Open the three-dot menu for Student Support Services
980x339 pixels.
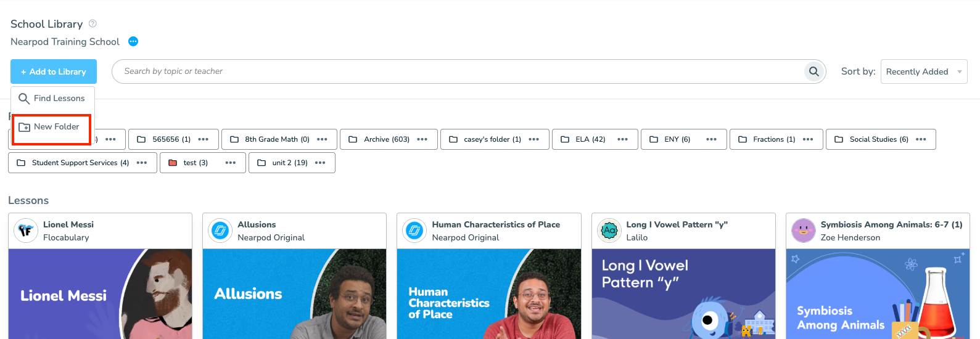tap(142, 163)
